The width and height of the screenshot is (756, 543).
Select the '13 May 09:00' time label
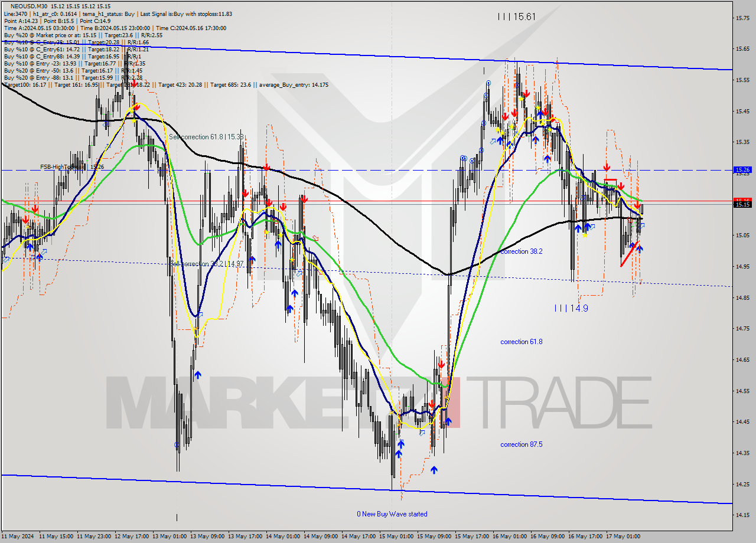tap(207, 537)
